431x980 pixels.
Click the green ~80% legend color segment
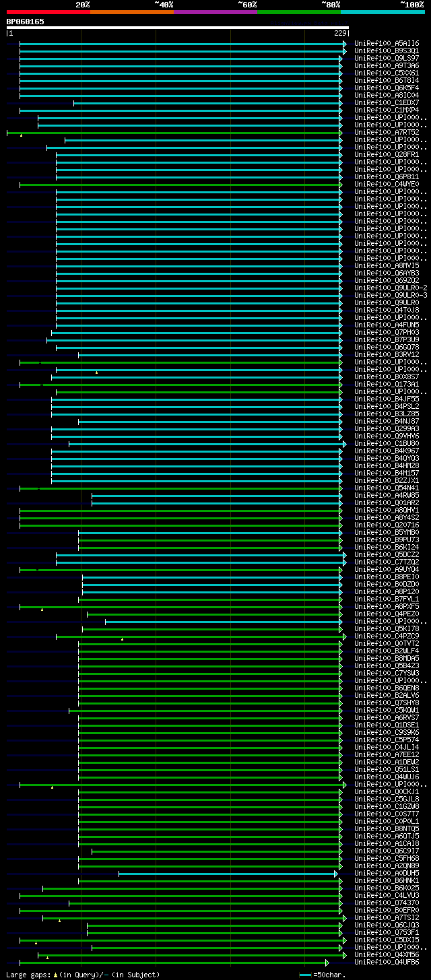click(299, 12)
